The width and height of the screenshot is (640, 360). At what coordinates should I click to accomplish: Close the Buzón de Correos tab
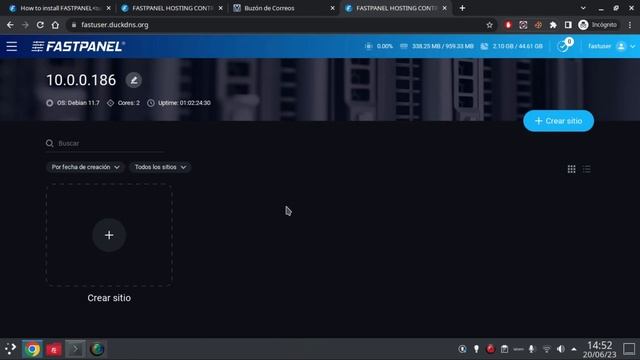point(332,8)
